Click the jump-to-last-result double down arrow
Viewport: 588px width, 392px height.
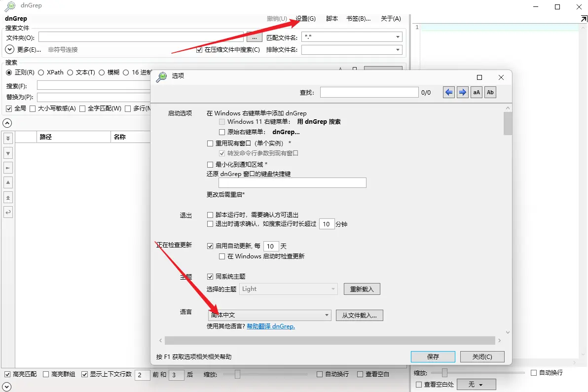click(x=8, y=138)
